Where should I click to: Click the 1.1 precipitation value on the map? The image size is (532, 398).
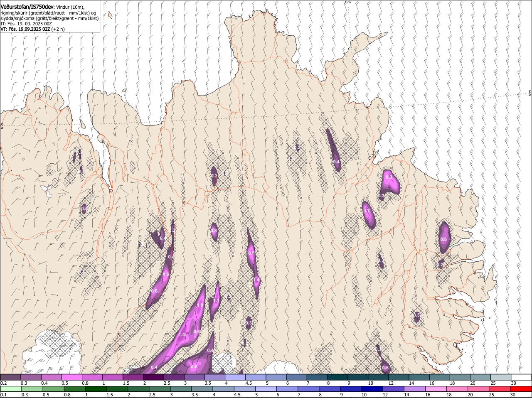(216, 301)
